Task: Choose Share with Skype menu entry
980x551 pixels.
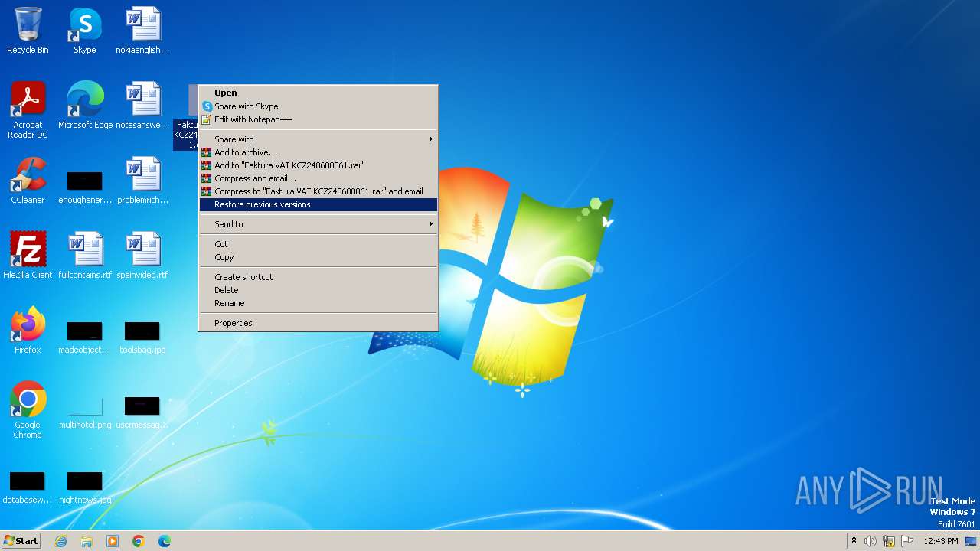Action: pyautogui.click(x=318, y=106)
